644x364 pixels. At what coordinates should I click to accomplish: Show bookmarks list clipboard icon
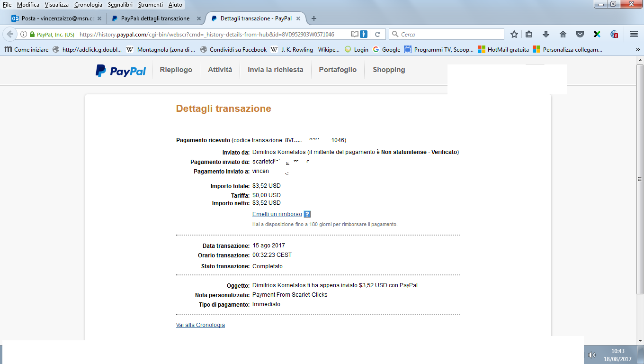529,34
